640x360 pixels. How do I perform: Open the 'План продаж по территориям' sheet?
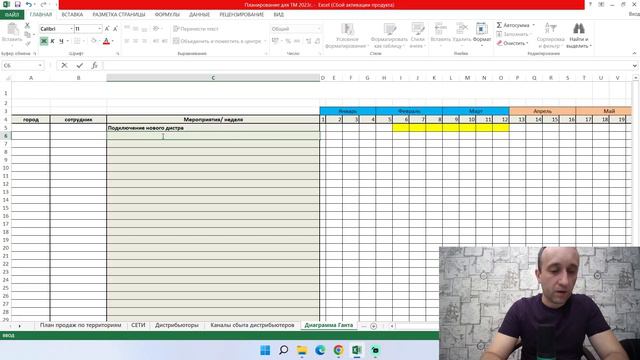click(80, 325)
